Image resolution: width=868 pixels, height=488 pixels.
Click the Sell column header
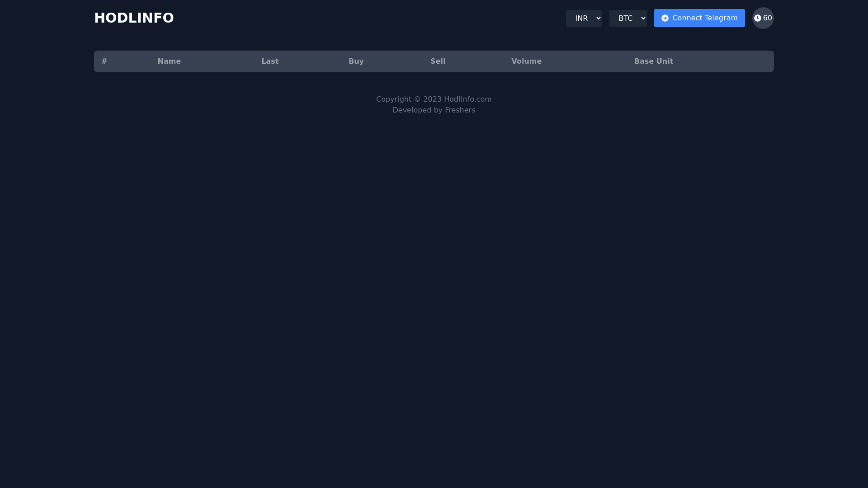[x=438, y=61]
